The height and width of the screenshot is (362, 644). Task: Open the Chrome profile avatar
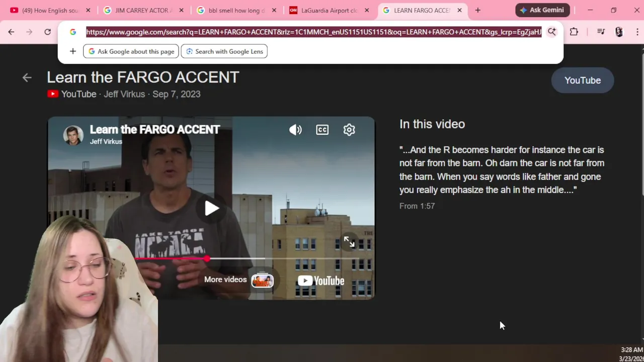pos(619,32)
